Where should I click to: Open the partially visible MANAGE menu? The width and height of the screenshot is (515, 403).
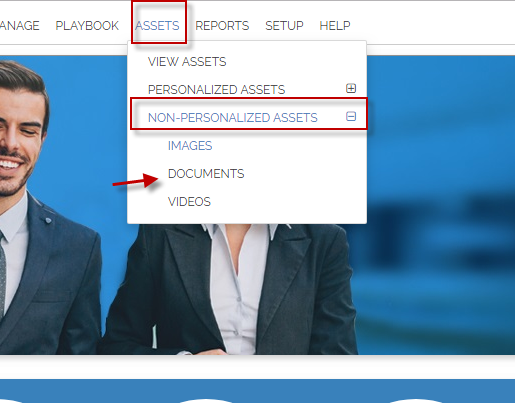20,26
